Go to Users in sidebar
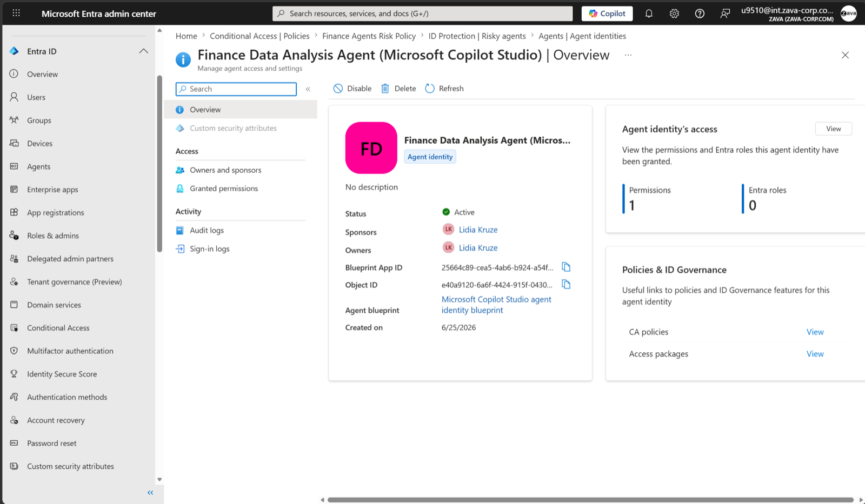Viewport: 865px width, 504px height. [36, 97]
